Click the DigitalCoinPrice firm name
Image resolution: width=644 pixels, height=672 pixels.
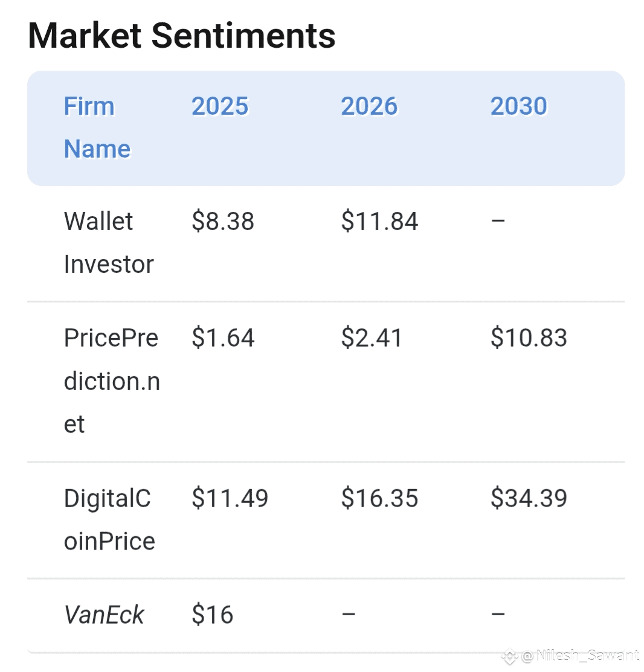coord(109,520)
